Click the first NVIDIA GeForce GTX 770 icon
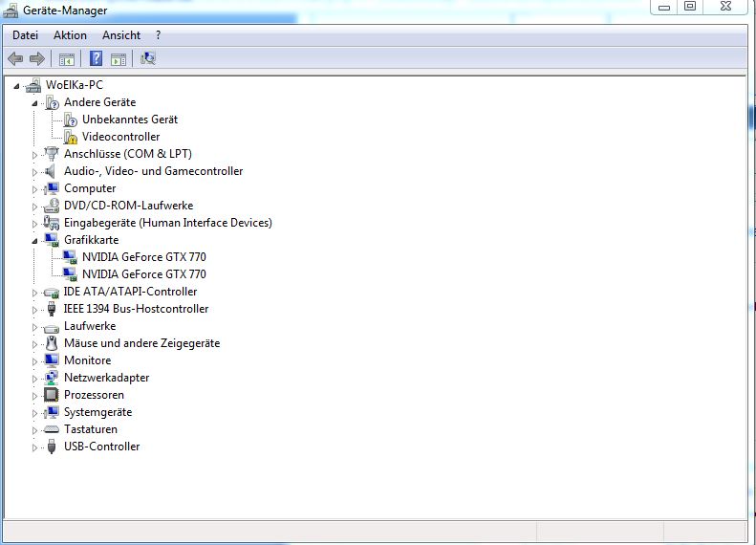This screenshot has height=545, width=756. pyautogui.click(x=70, y=257)
